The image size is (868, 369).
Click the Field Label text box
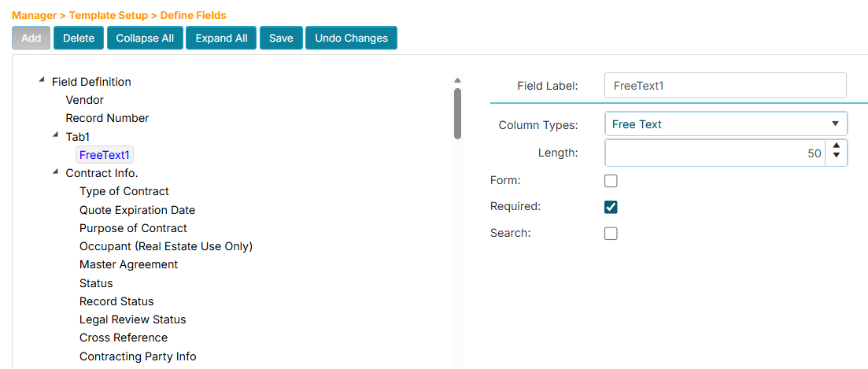coord(724,85)
